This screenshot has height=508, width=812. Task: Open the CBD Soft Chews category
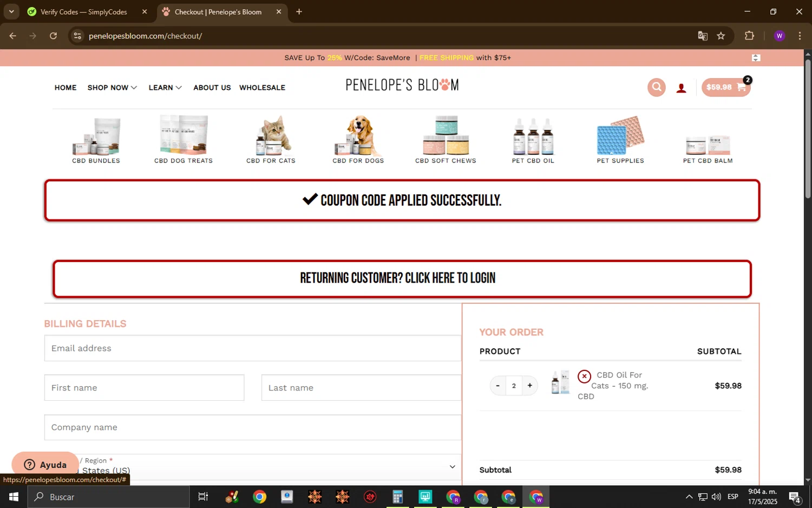click(446, 140)
